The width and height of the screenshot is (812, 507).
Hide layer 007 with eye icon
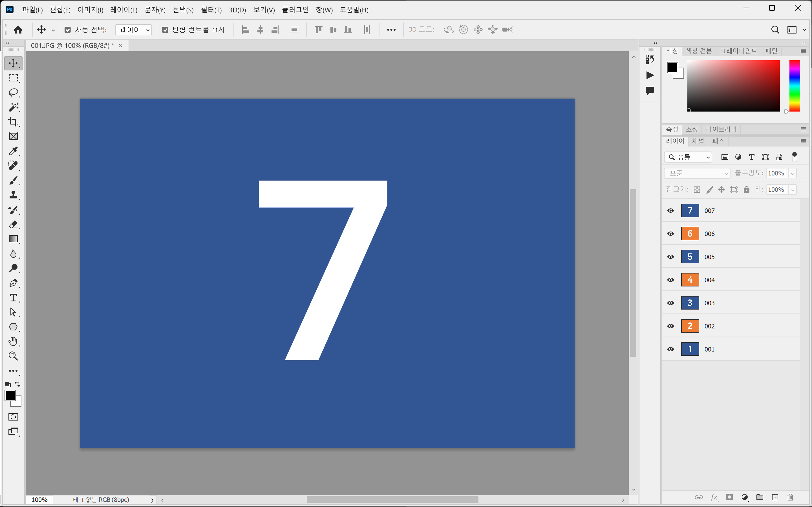pyautogui.click(x=670, y=211)
